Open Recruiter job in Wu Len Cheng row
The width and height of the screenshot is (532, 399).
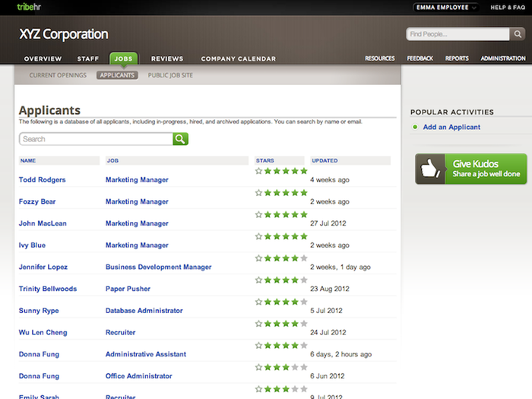pos(120,332)
